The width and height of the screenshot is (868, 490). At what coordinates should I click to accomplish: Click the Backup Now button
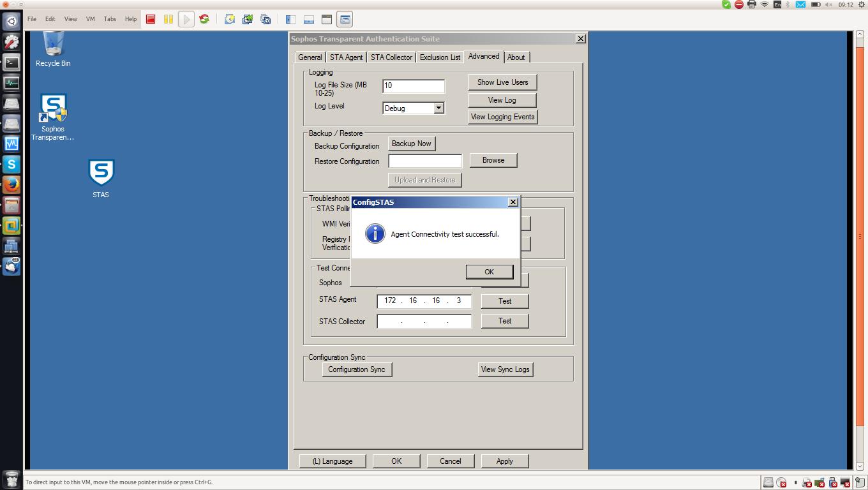(412, 144)
